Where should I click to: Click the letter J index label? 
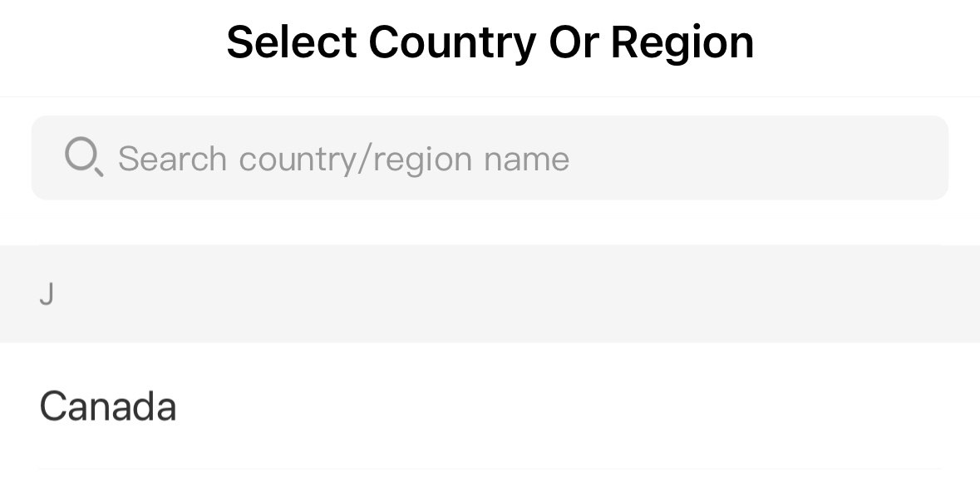tap(47, 294)
